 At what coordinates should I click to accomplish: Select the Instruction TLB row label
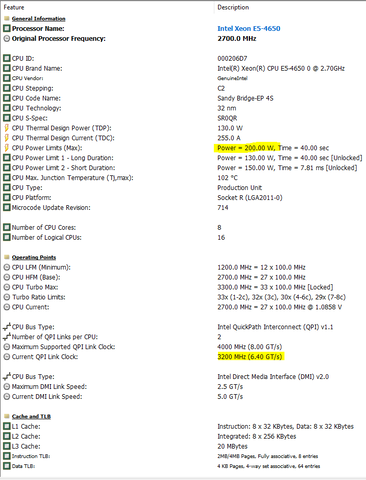[31, 456]
